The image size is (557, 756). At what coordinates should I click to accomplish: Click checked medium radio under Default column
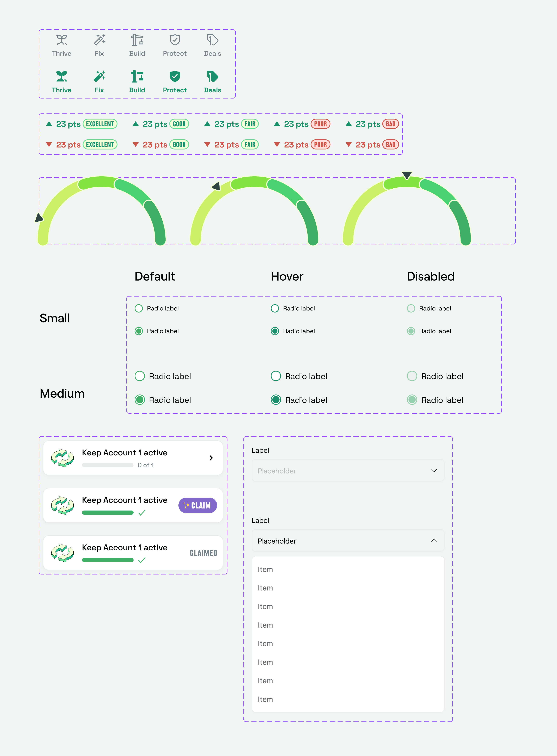(140, 400)
